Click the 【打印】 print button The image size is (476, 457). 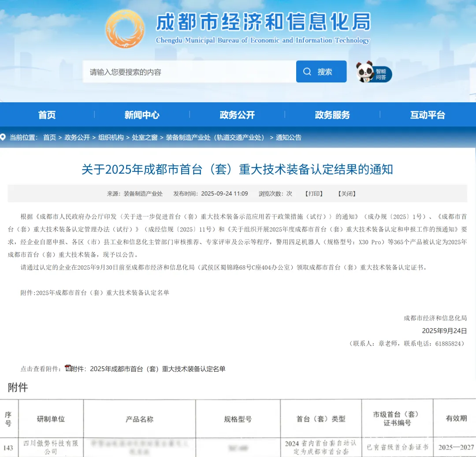coord(314,193)
